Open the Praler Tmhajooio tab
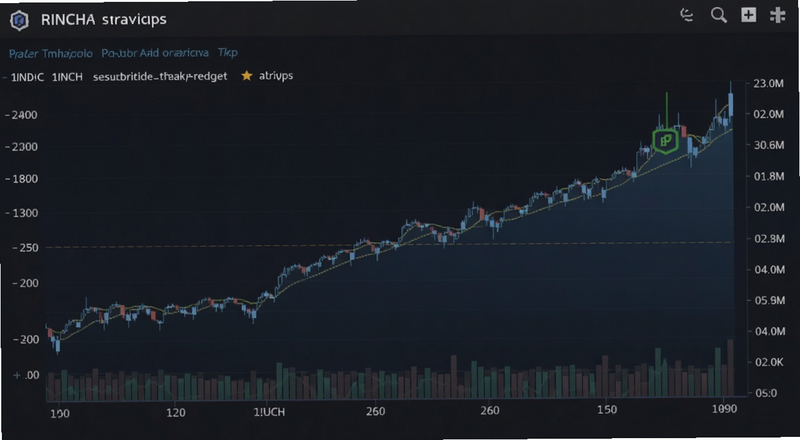Image resolution: width=800 pixels, height=440 pixels. click(x=51, y=53)
